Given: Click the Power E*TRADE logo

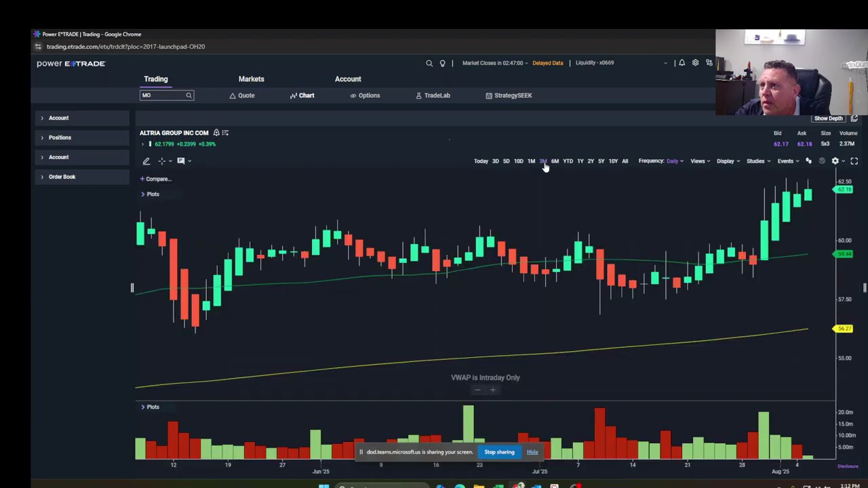Looking at the screenshot, I should [x=71, y=64].
